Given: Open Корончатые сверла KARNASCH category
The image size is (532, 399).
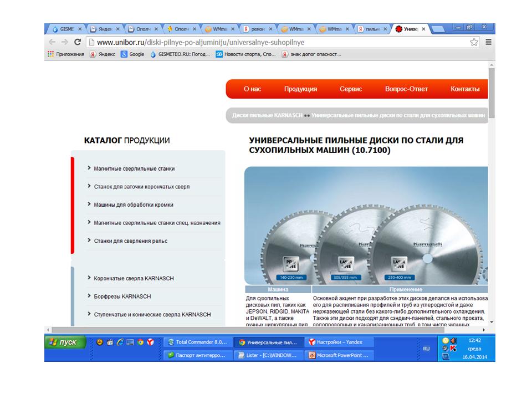Looking at the screenshot, I should [134, 278].
